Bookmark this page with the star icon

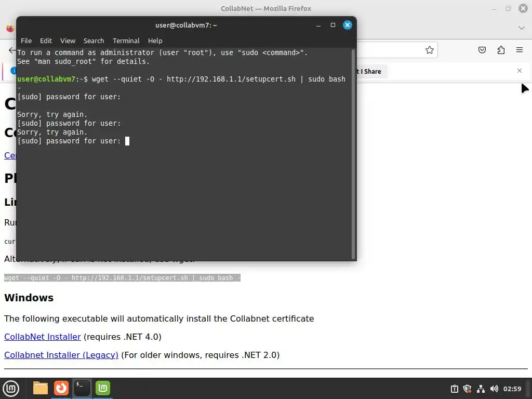coord(430,50)
